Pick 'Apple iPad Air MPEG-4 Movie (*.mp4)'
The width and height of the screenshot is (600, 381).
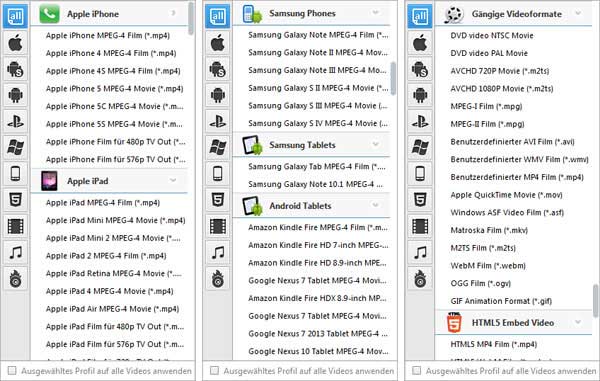click(112, 309)
